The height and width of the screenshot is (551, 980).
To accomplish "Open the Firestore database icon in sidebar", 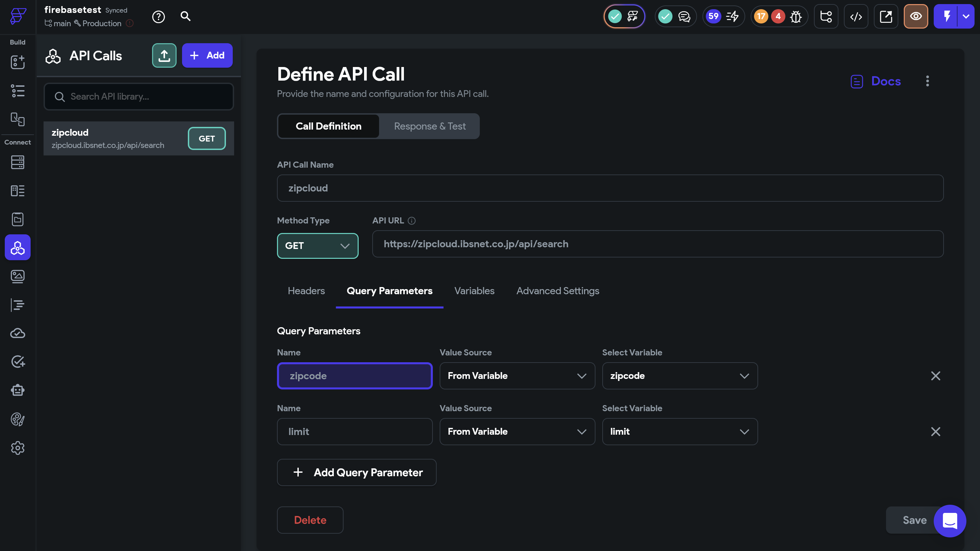I will (x=17, y=162).
